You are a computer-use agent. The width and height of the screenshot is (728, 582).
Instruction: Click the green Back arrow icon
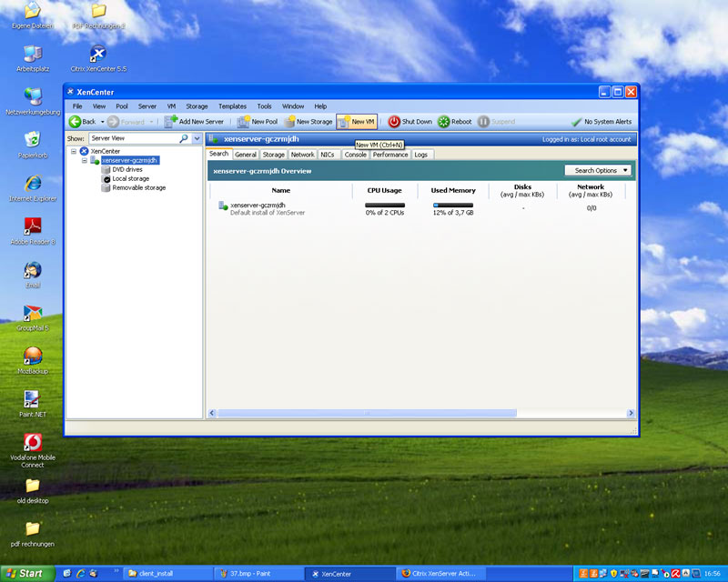point(75,122)
